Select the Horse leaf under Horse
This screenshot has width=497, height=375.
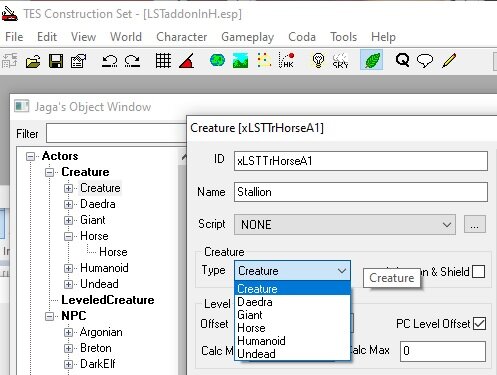113,252
